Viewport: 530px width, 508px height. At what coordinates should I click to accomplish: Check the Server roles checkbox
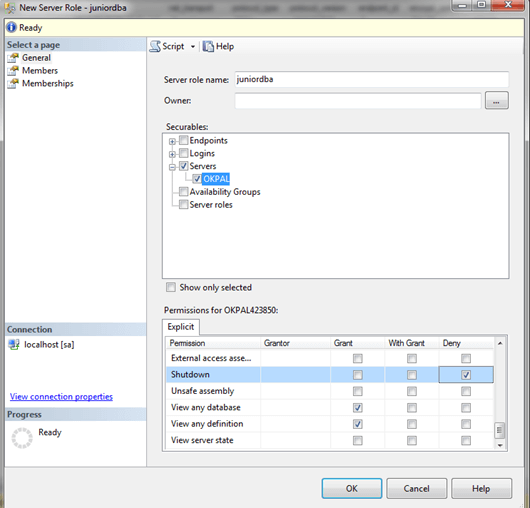coord(184,204)
